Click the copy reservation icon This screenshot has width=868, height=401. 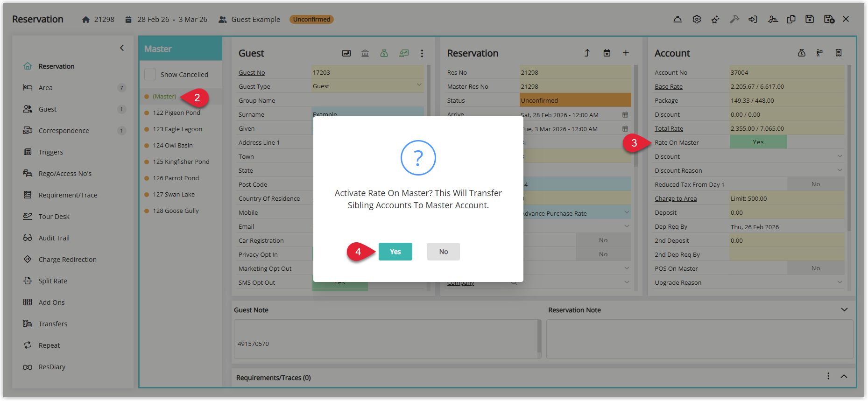tap(791, 19)
